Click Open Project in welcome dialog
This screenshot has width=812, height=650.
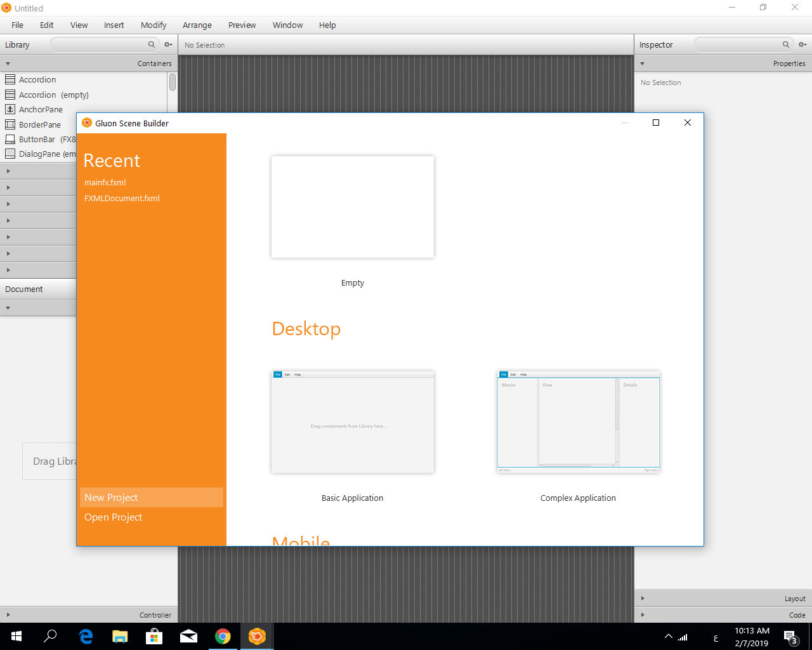(152, 517)
